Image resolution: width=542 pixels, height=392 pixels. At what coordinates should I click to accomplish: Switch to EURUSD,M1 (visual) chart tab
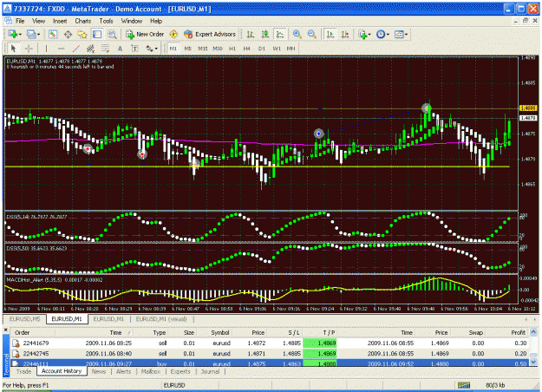(x=161, y=319)
